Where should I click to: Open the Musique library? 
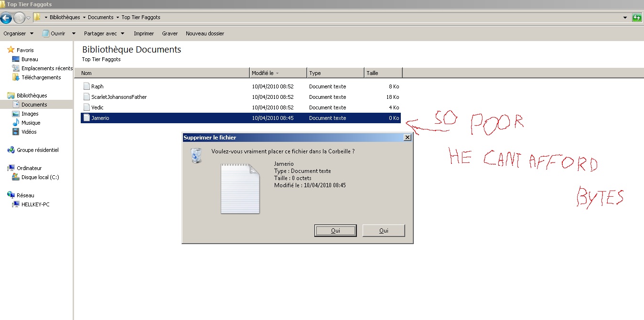[x=31, y=123]
